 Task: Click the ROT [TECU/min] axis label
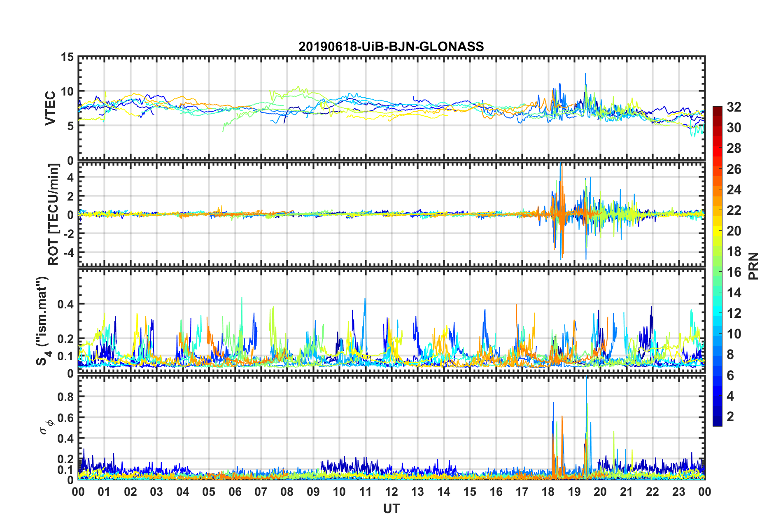tap(54, 215)
